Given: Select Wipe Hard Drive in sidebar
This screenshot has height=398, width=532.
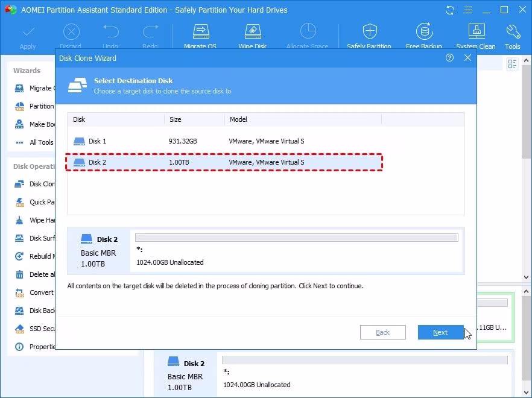Looking at the screenshot, I should 34,220.
